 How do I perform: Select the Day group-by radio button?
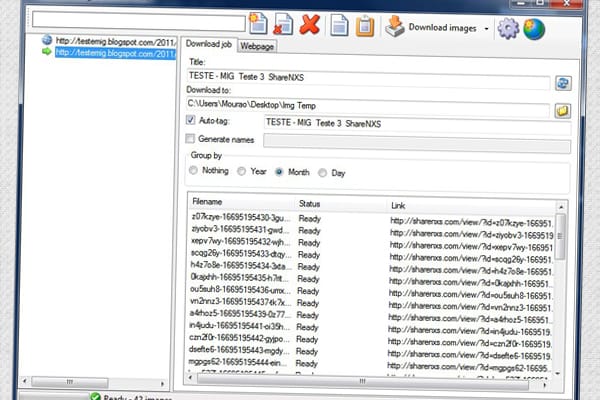(323, 173)
